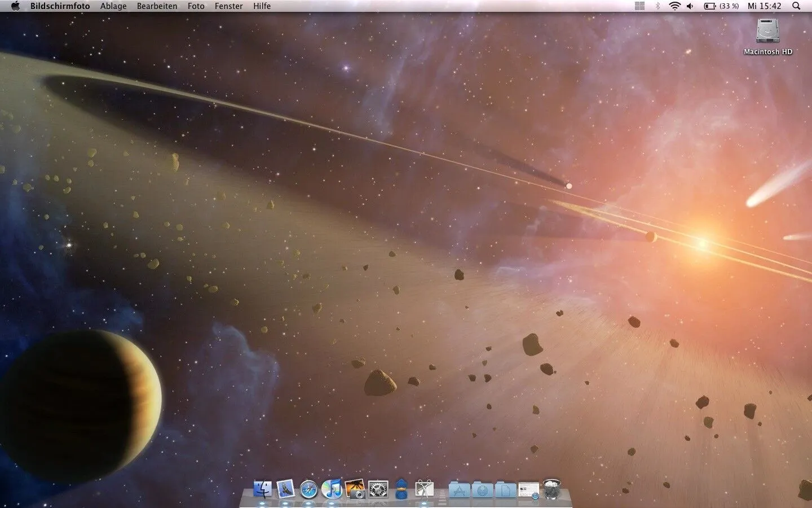Click the Spotlight magnifying glass

click(796, 6)
